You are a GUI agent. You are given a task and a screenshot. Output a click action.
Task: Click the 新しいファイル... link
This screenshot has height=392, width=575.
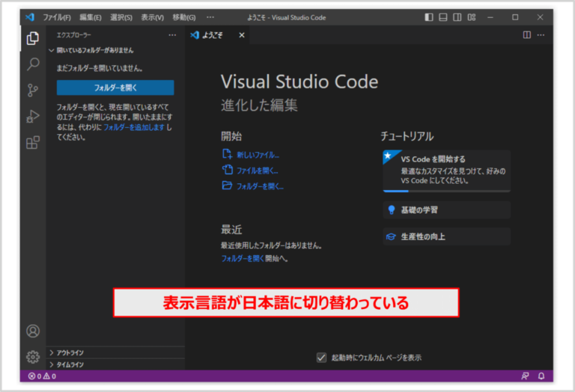coord(258,155)
